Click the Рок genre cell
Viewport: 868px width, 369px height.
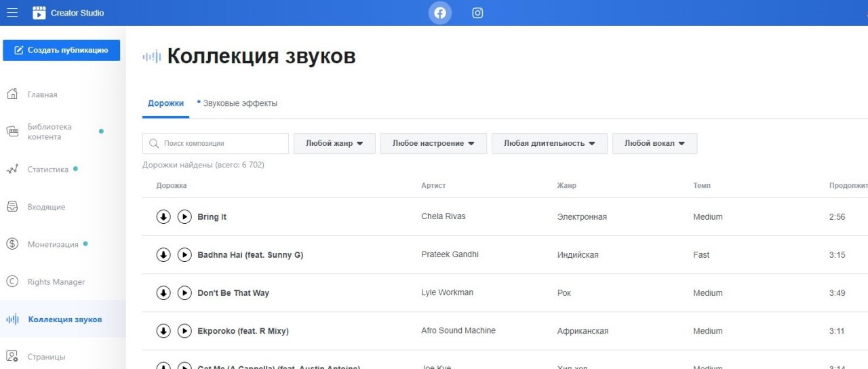coord(564,293)
